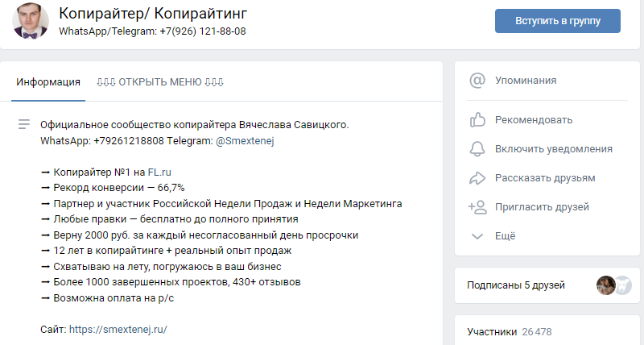Click the share arrow icon
644x345 pixels.
point(478,178)
